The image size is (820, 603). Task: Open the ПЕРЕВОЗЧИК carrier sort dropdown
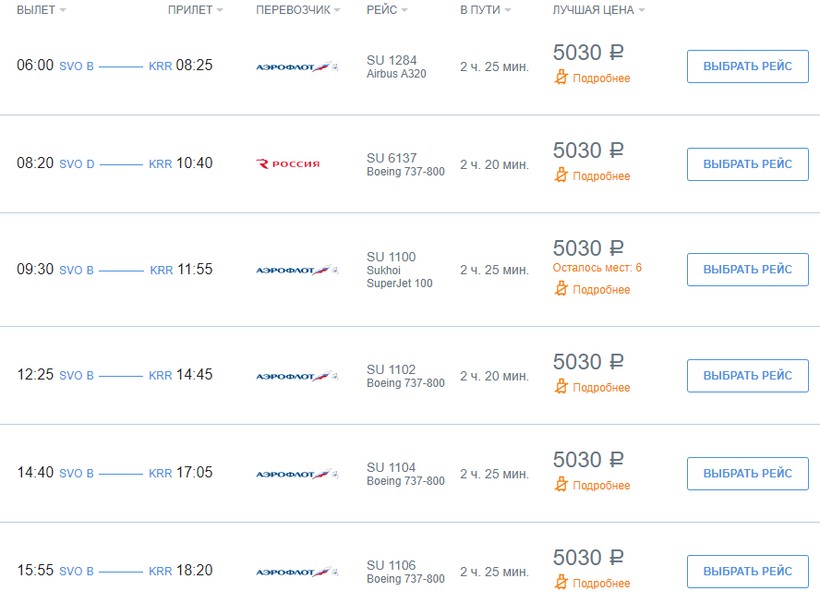click(298, 10)
